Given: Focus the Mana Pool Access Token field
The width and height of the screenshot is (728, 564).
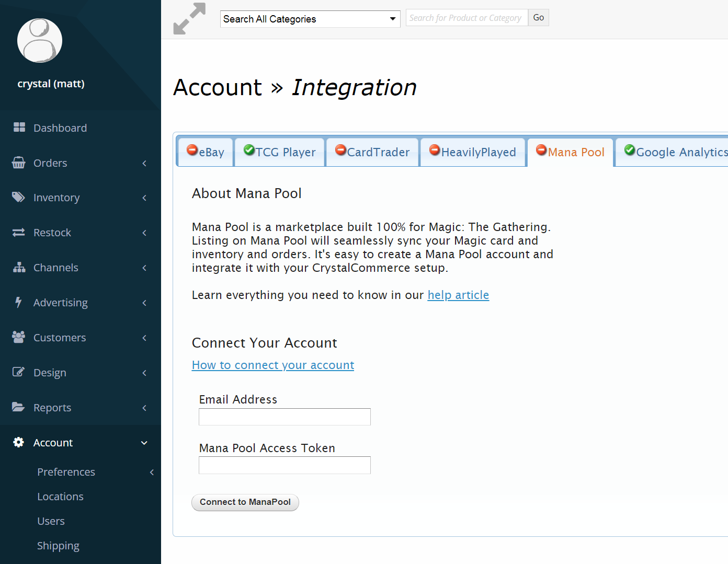Looking at the screenshot, I should pos(285,465).
